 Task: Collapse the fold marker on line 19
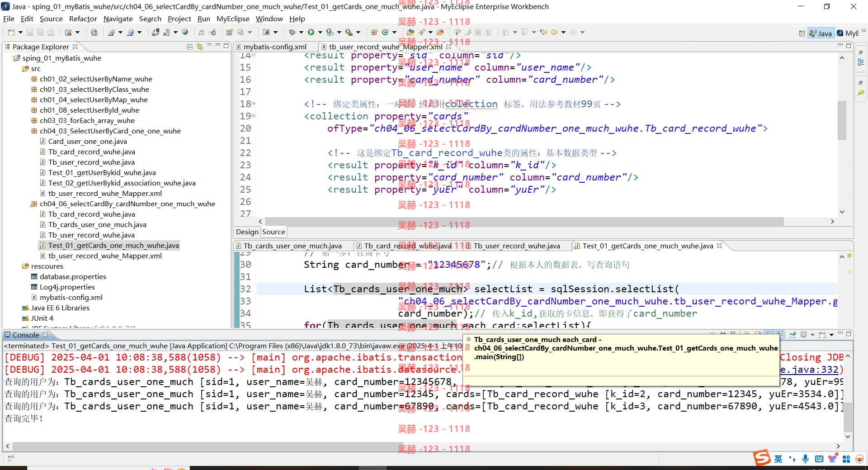pos(253,116)
